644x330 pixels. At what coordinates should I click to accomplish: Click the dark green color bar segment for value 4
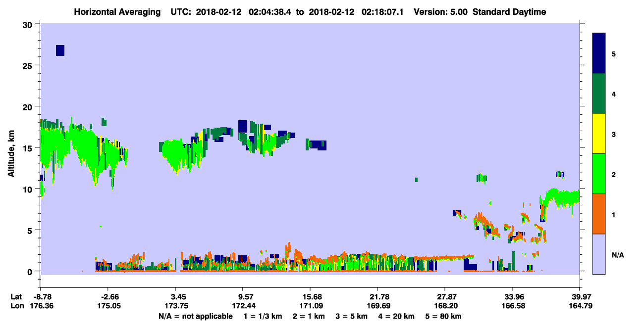(599, 94)
